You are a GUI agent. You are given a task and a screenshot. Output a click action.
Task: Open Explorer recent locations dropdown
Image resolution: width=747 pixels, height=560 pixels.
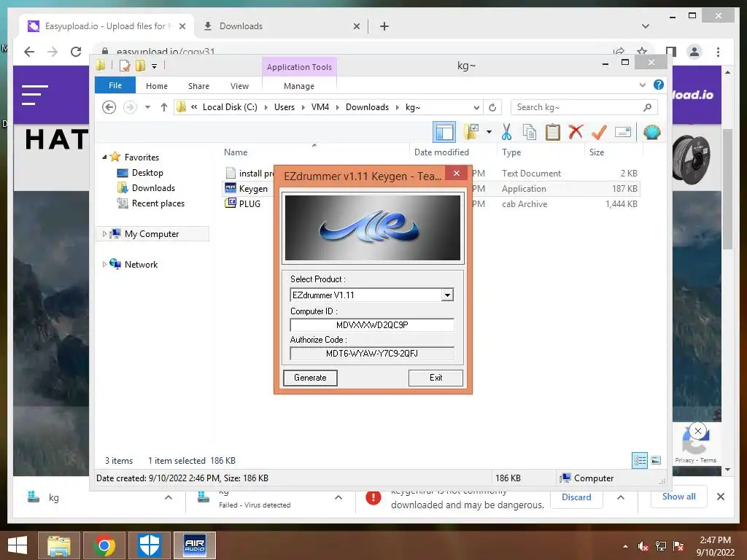[x=147, y=107]
